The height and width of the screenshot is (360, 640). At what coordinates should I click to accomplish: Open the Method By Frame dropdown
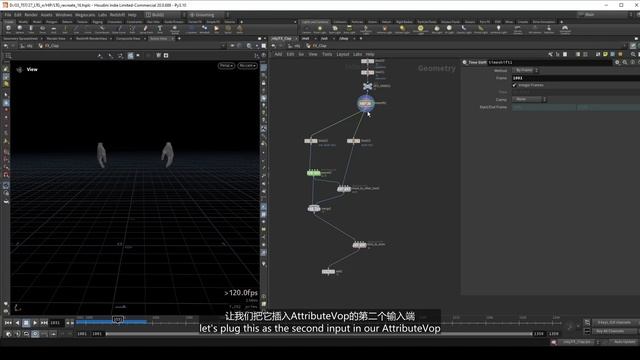click(x=526, y=70)
